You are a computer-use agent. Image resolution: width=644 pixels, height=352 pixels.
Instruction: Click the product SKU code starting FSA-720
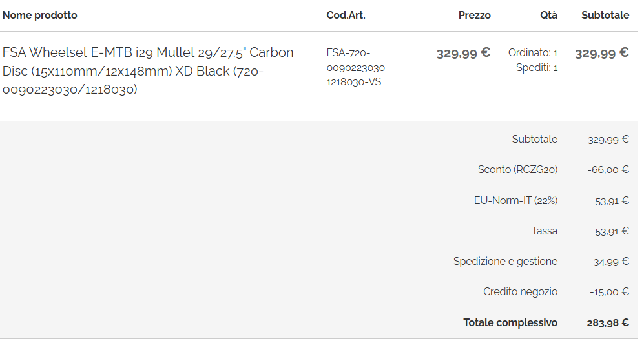tap(358, 67)
